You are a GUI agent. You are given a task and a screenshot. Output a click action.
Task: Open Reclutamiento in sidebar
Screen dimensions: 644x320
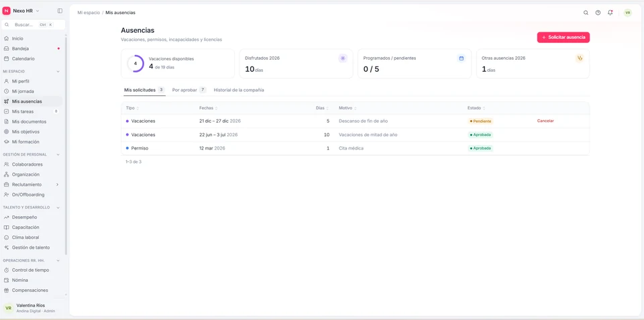[32, 185]
